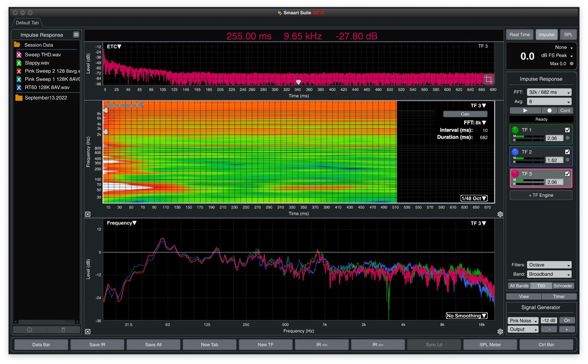Open the frequency plot settings gear icon
The image size is (588, 364).
pyautogui.click(x=500, y=332)
